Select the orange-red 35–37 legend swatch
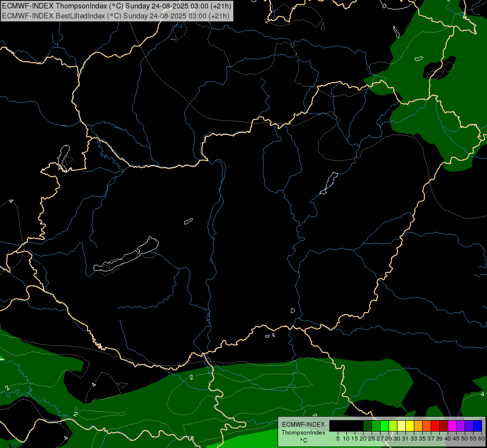Image resolution: width=487 pixels, height=448 pixels. tap(427, 426)
